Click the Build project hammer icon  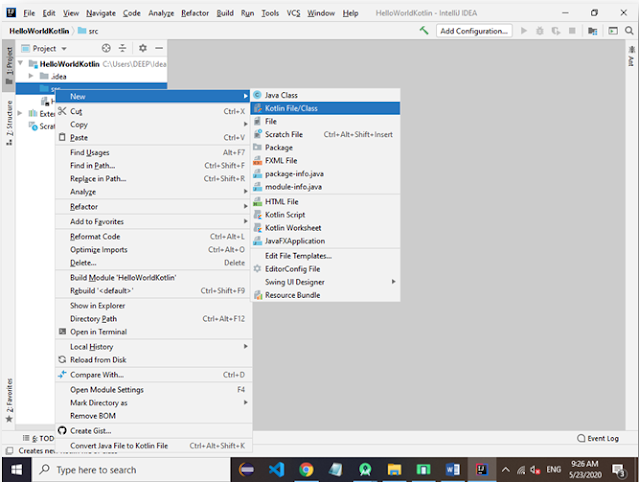(x=424, y=31)
